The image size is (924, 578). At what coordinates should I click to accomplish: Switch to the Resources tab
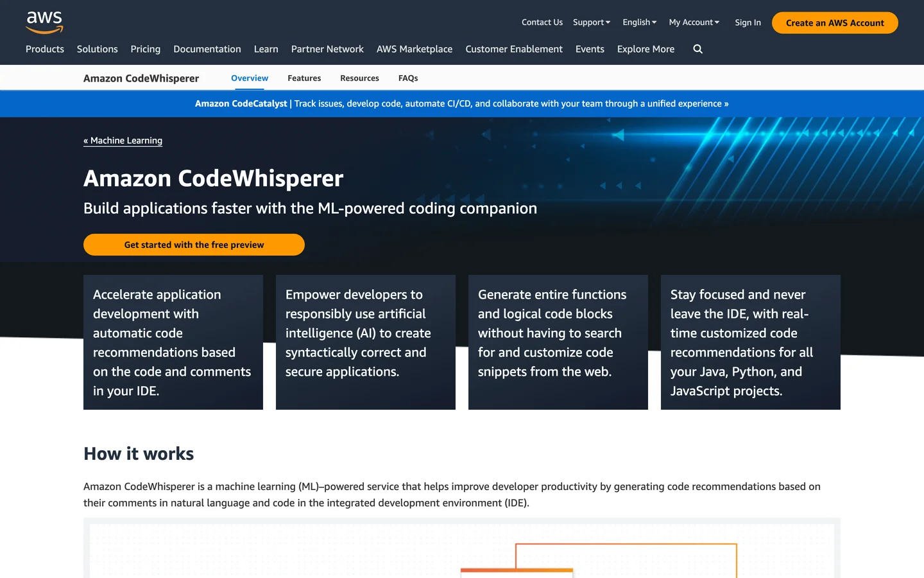pos(359,78)
